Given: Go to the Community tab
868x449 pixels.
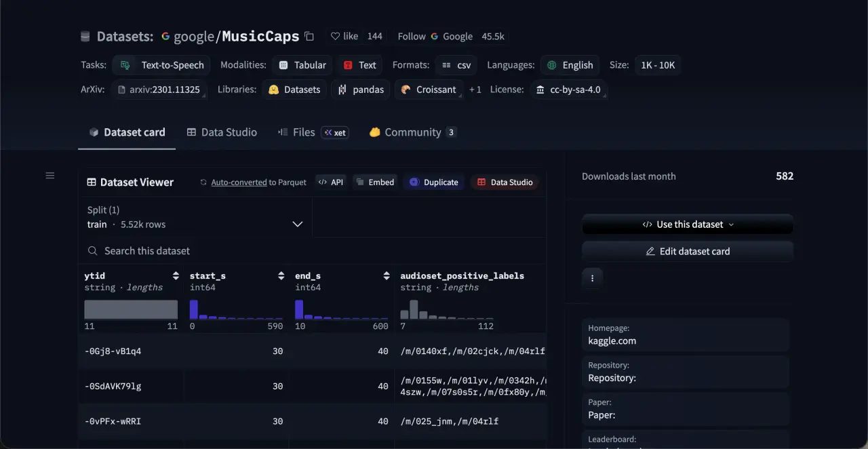Looking at the screenshot, I should [x=412, y=132].
